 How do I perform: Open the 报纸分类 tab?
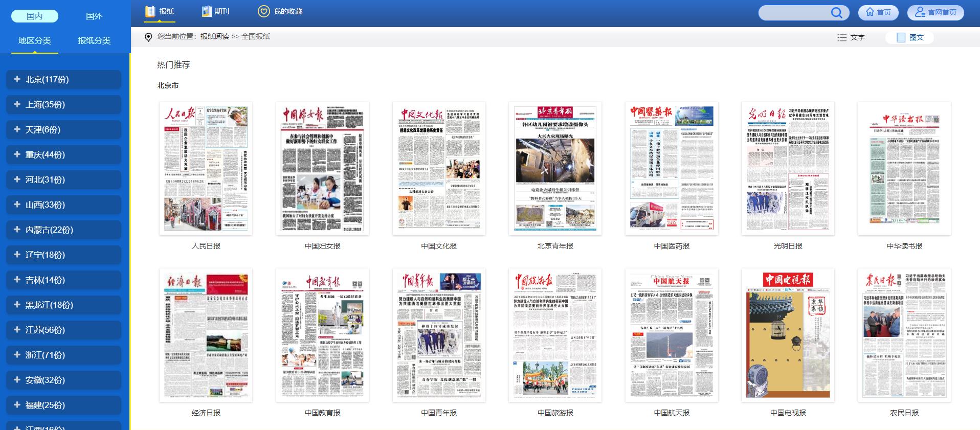[x=94, y=40]
